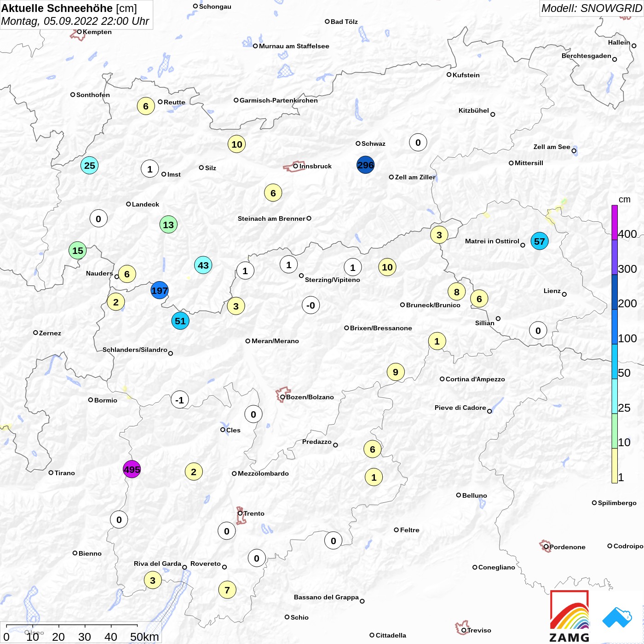This screenshot has height=644, width=644.
Task: Pick the light green 10–25 legend band
Action: [x=615, y=431]
